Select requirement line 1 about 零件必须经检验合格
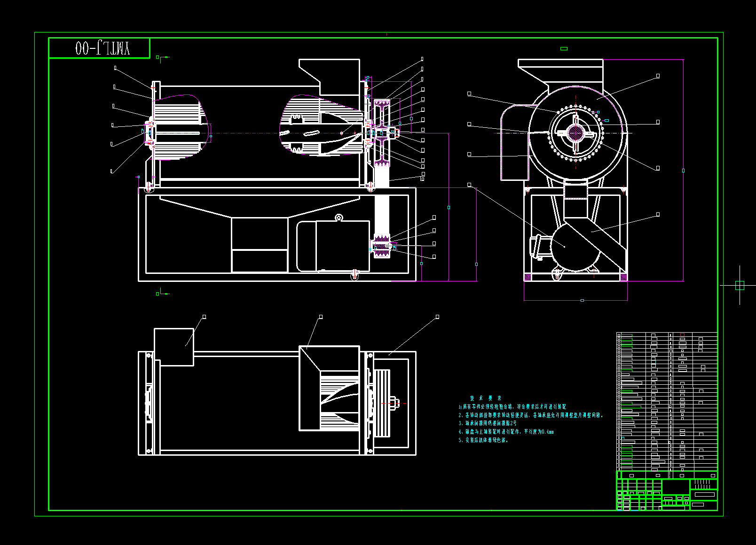 (512, 406)
